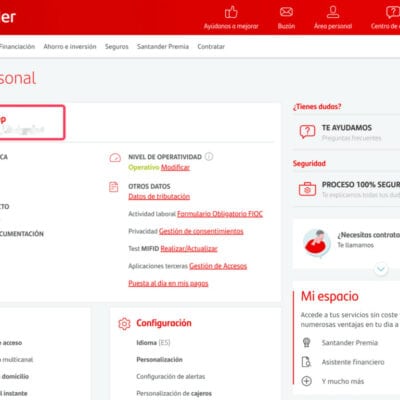Click the Realizar/Actualizar MIFID test link
The width and height of the screenshot is (400, 400).
pos(189,249)
